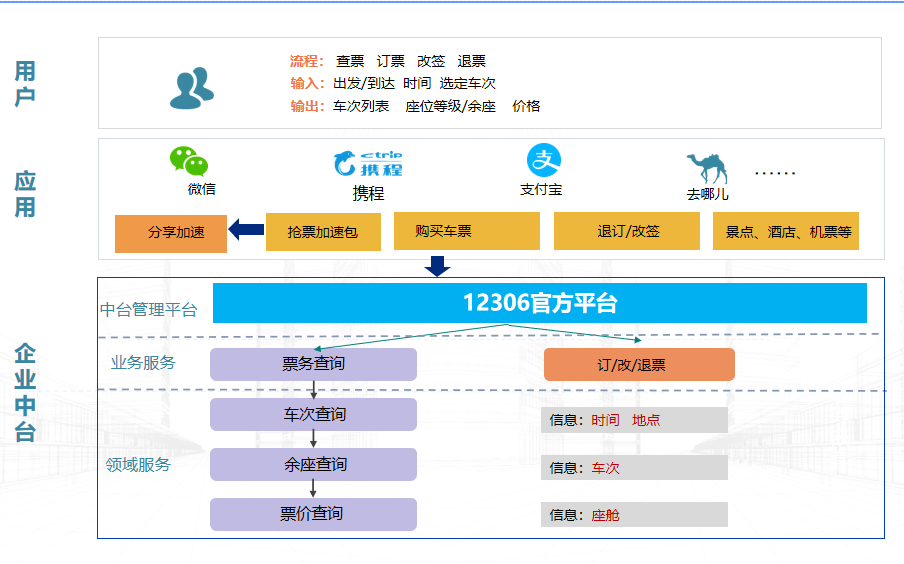Click the text 出发/到达
Image resolution: width=904 pixels, height=564 pixels.
364,84
